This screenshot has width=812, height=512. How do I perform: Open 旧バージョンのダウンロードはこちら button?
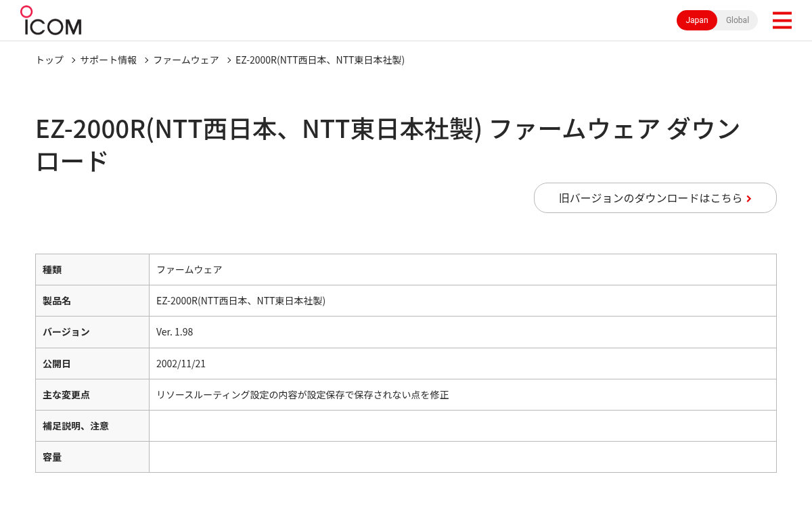(x=655, y=197)
